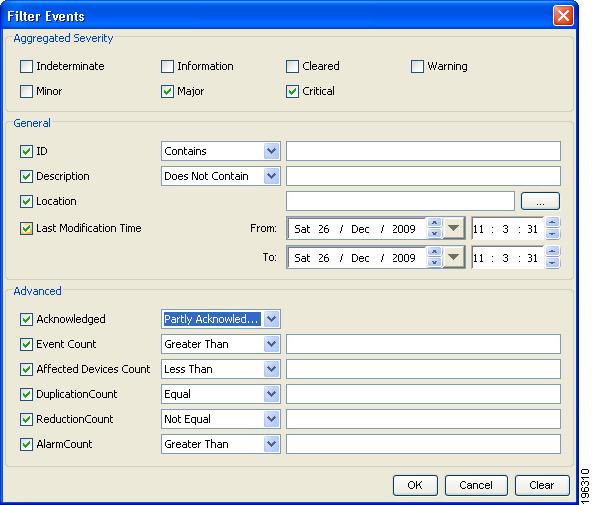The height and width of the screenshot is (505, 592).
Task: Click the Cancel button
Action: pos(476,485)
